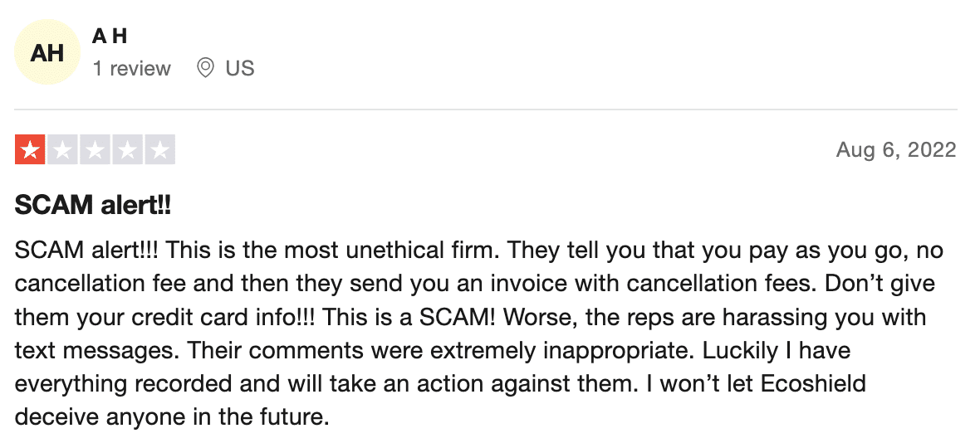This screenshot has width=980, height=443.
Task: Open reviewer name A H profile
Action: pyautogui.click(x=110, y=37)
